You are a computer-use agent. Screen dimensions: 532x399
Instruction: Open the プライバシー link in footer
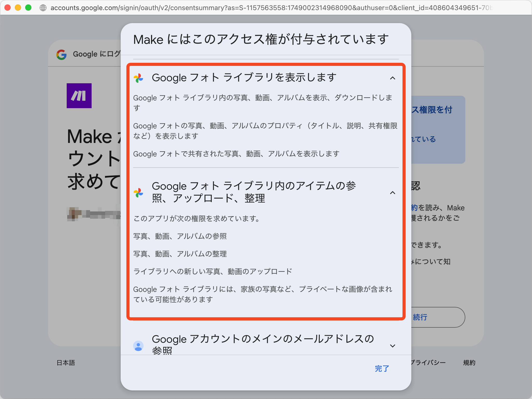point(428,363)
